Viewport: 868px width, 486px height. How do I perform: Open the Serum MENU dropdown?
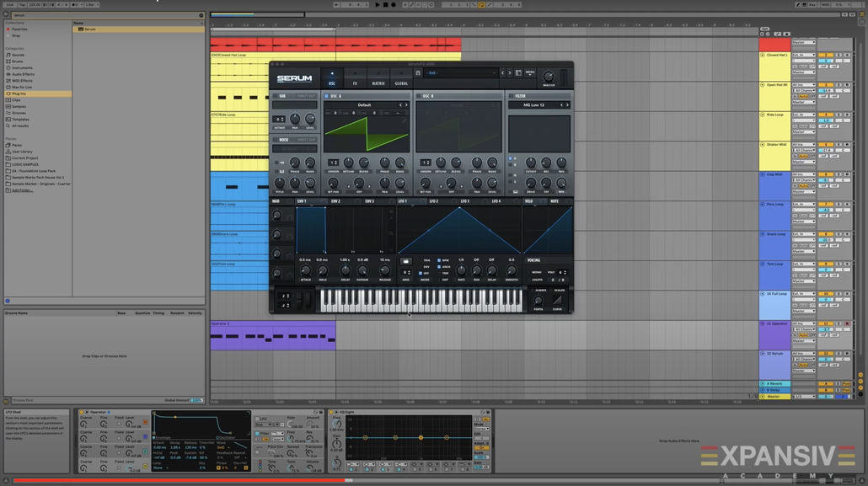(x=530, y=73)
